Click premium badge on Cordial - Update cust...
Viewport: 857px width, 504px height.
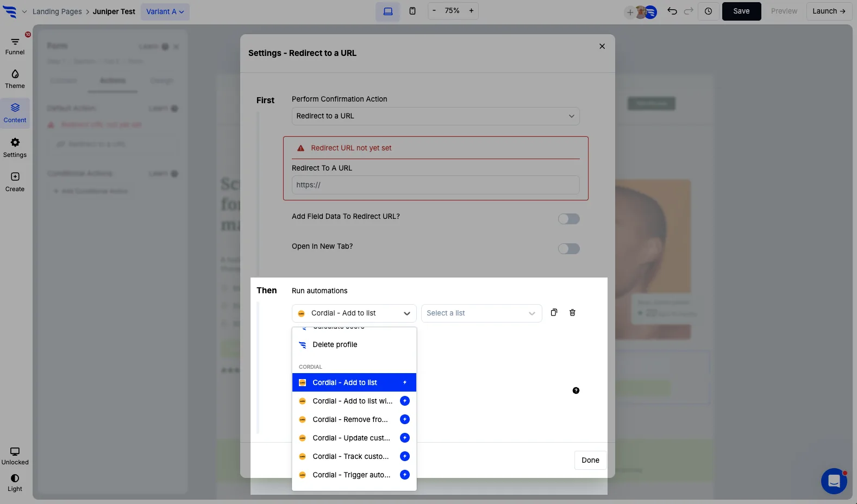pos(405,438)
